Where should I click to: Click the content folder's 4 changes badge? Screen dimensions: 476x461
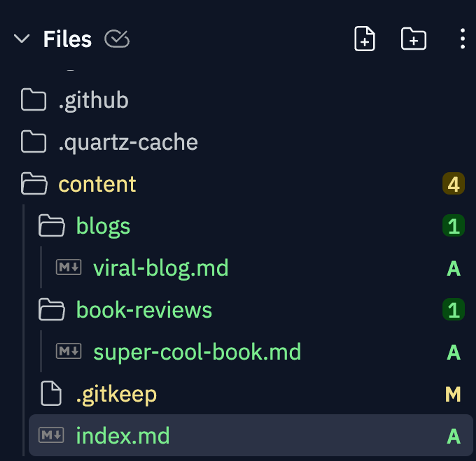pos(453,184)
